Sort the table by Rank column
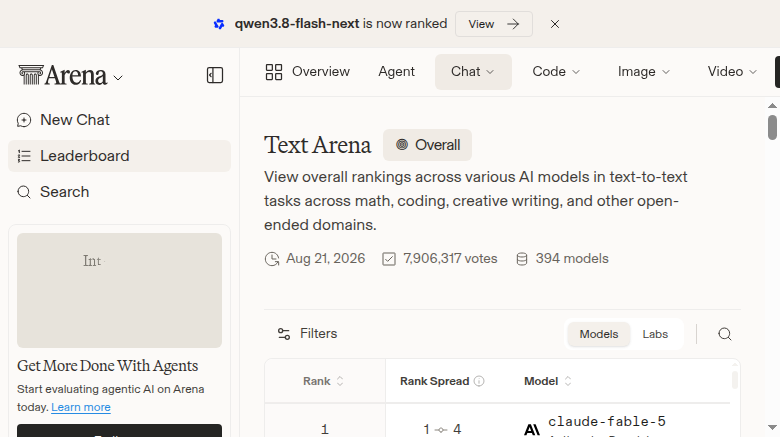 pos(323,381)
